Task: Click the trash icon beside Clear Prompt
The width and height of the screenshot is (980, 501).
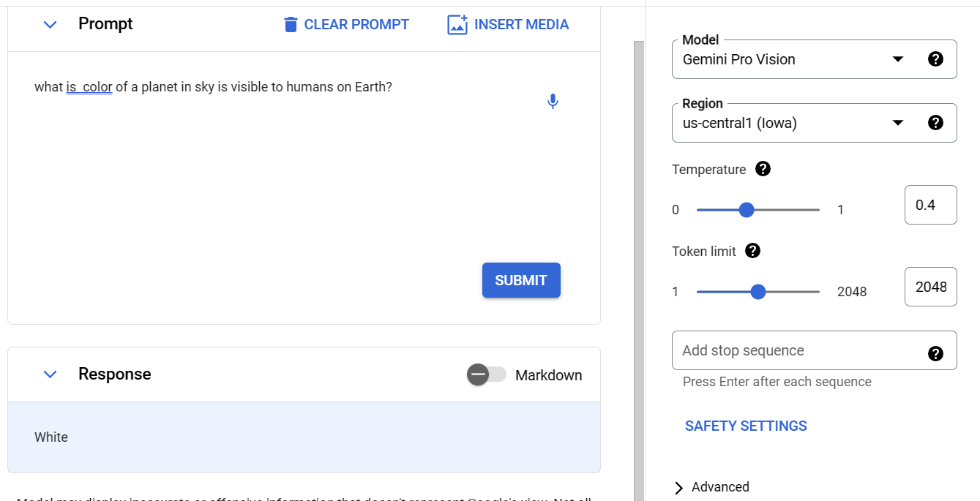Action: [x=291, y=25]
